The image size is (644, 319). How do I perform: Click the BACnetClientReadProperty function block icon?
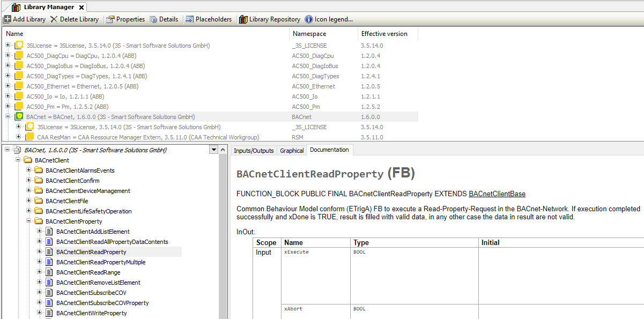tap(49, 251)
